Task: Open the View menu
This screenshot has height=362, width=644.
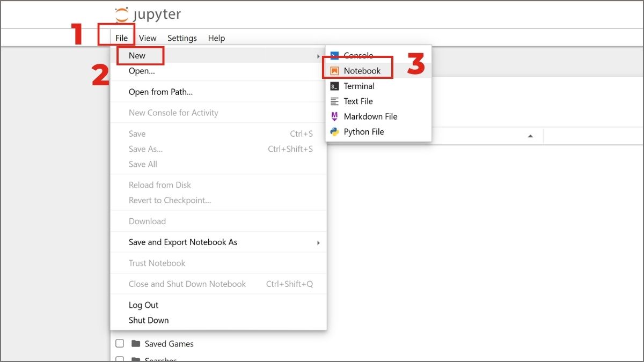Action: pos(148,38)
